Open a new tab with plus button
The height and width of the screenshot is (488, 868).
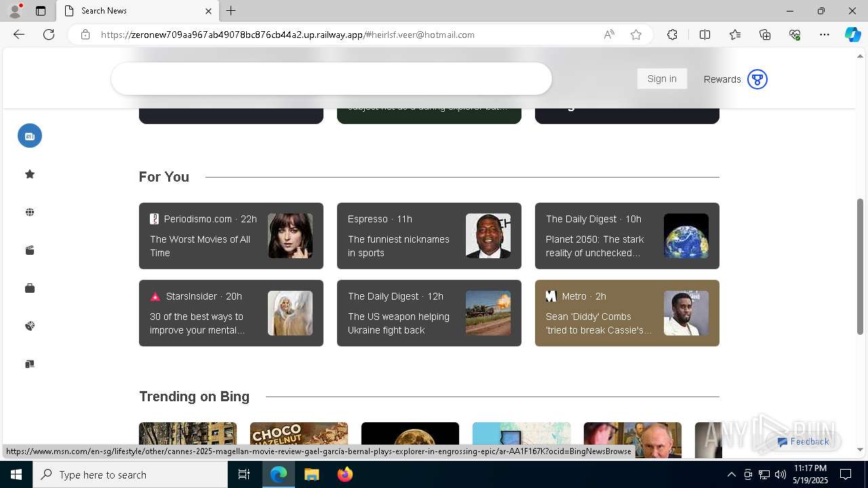pos(231,11)
